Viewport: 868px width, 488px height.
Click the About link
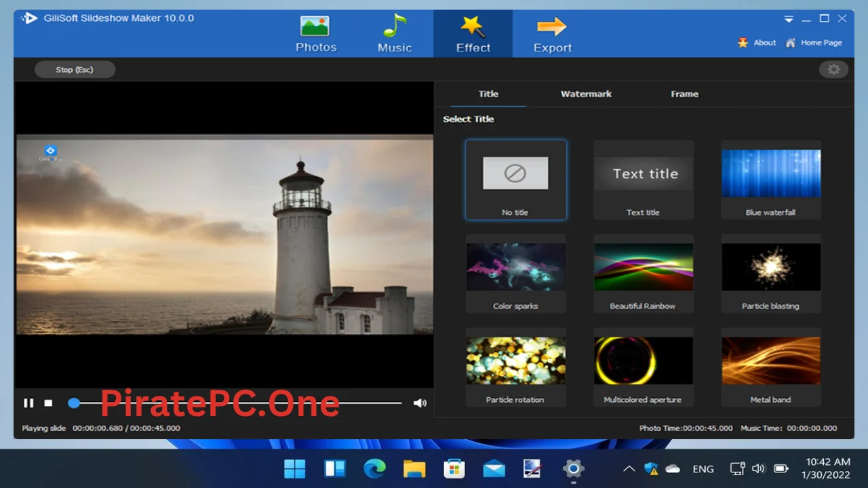coord(757,43)
